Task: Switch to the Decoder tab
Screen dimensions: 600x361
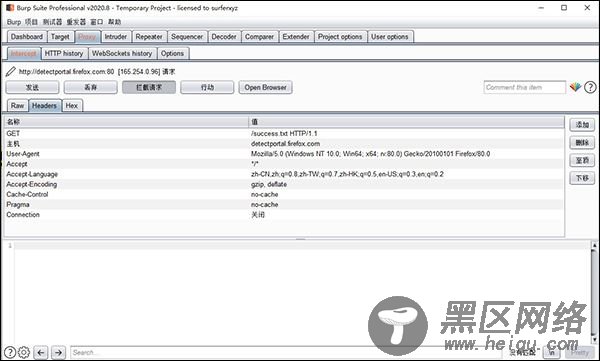Action: pyautogui.click(x=224, y=37)
